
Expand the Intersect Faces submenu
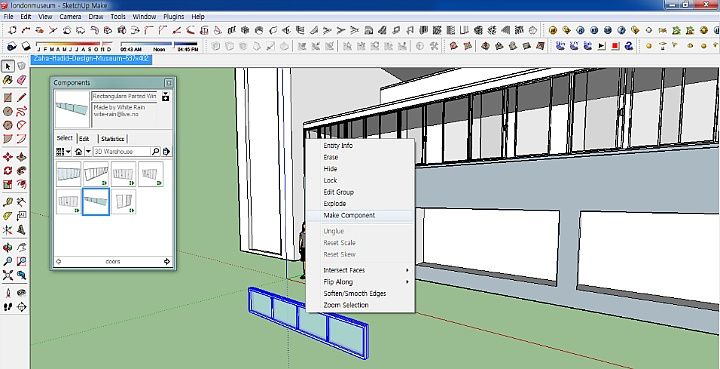point(360,270)
